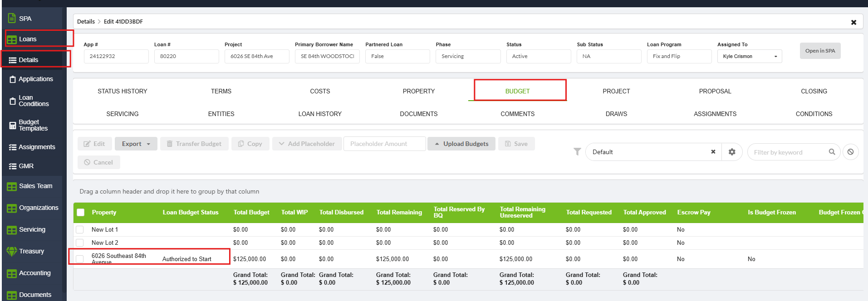Focus the Placeholder Amount field
Screen dimensions: 868x301
point(385,144)
